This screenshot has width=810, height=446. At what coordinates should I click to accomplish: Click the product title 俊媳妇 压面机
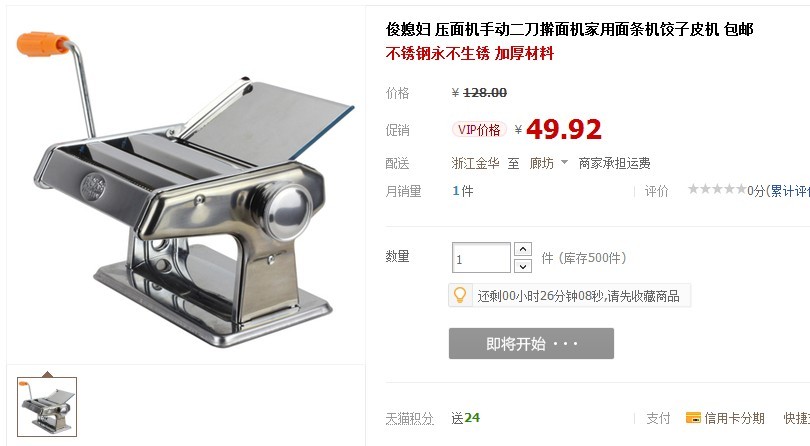(569, 29)
